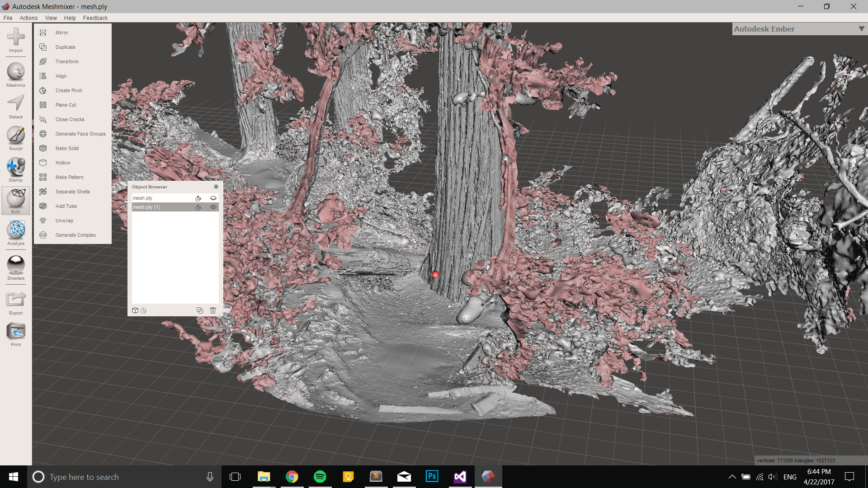Image resolution: width=868 pixels, height=488 pixels.
Task: Open the Help menu
Action: click(70, 18)
